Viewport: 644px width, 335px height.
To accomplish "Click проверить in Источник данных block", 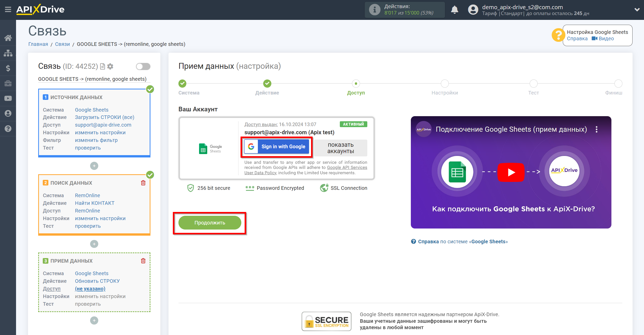I will click(88, 148).
